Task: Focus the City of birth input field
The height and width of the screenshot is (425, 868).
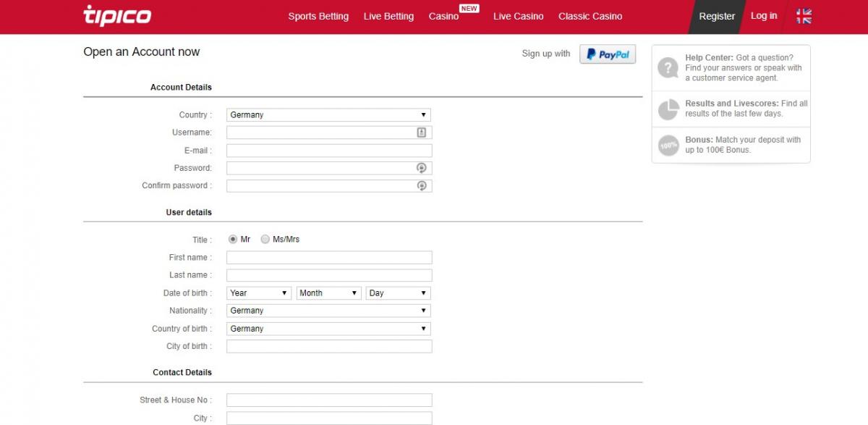Action: 329,346
